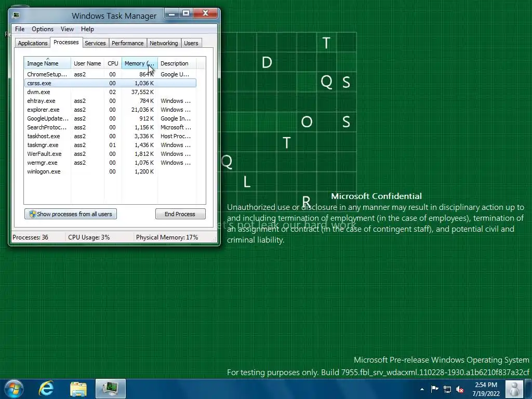Click CPU Usage: 3% in status bar

(x=89, y=237)
